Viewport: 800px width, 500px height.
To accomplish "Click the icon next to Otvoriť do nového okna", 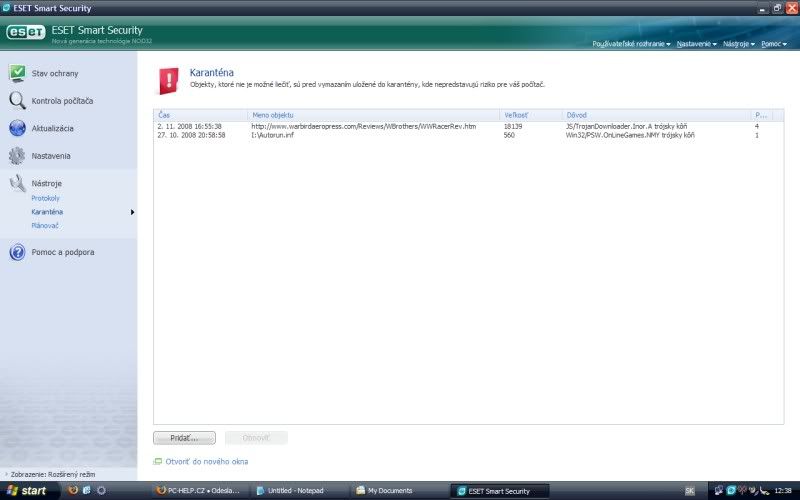I will (158, 461).
